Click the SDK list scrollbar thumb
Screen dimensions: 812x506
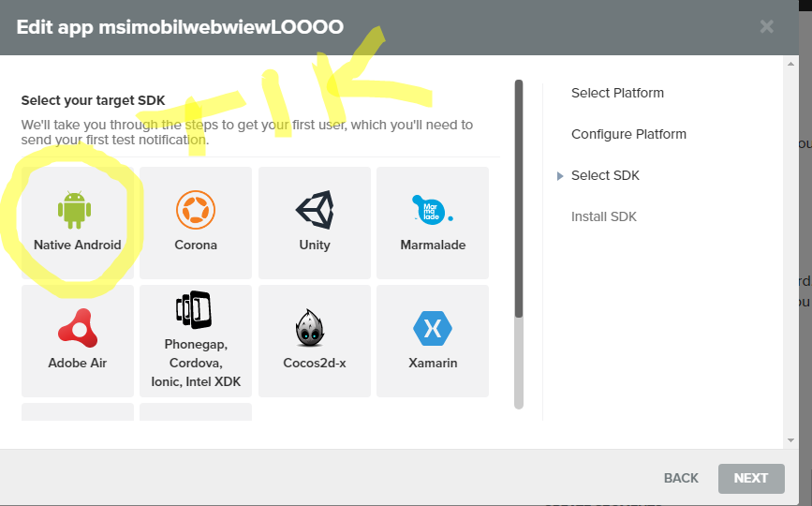point(519,199)
